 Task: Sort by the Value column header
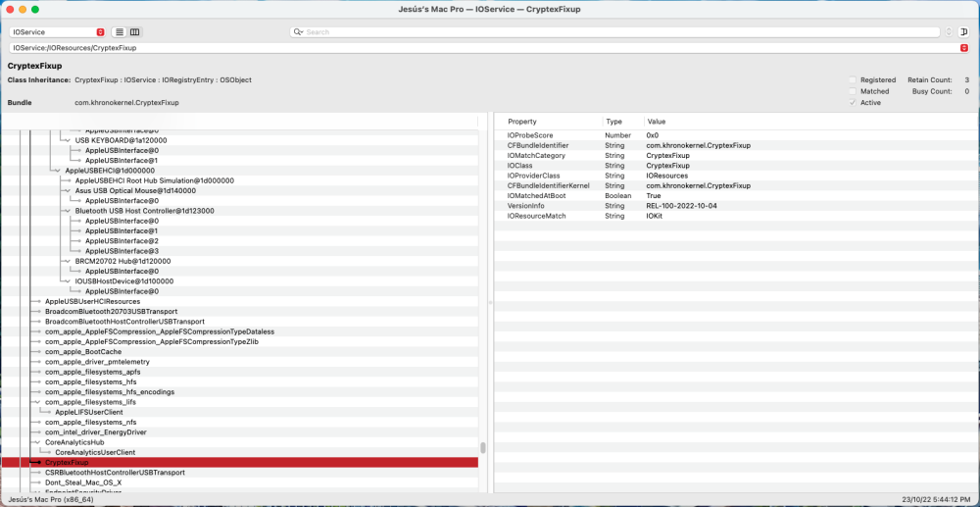(x=657, y=122)
